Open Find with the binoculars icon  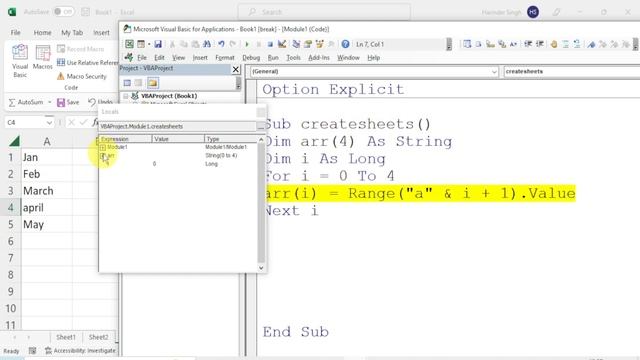click(207, 44)
